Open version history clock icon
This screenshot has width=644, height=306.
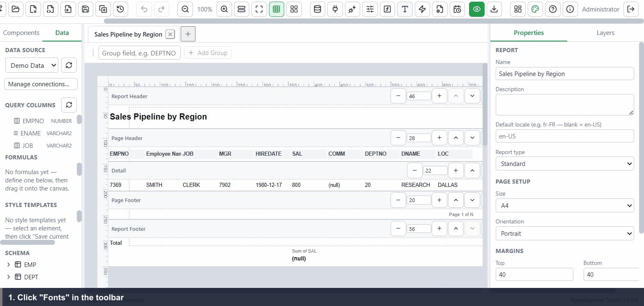pos(120,9)
